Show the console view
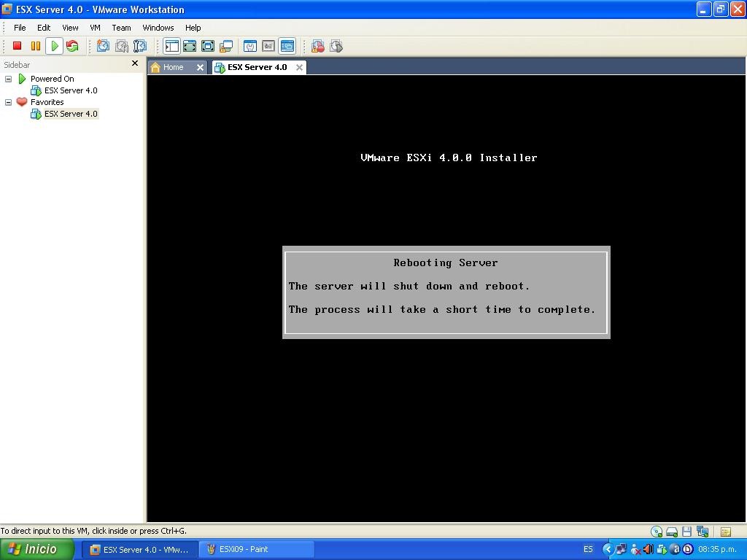The image size is (747, 560). pos(287,46)
